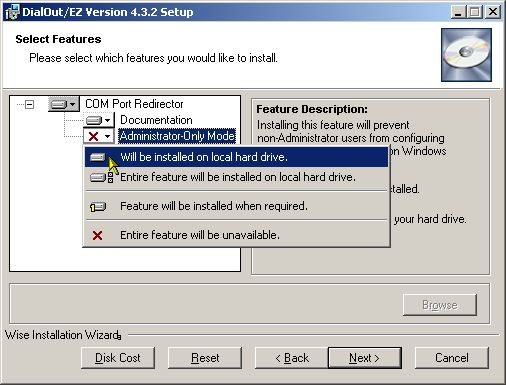Image resolution: width=506 pixels, height=385 pixels.
Task: Cancel the setup wizard
Action: point(452,358)
